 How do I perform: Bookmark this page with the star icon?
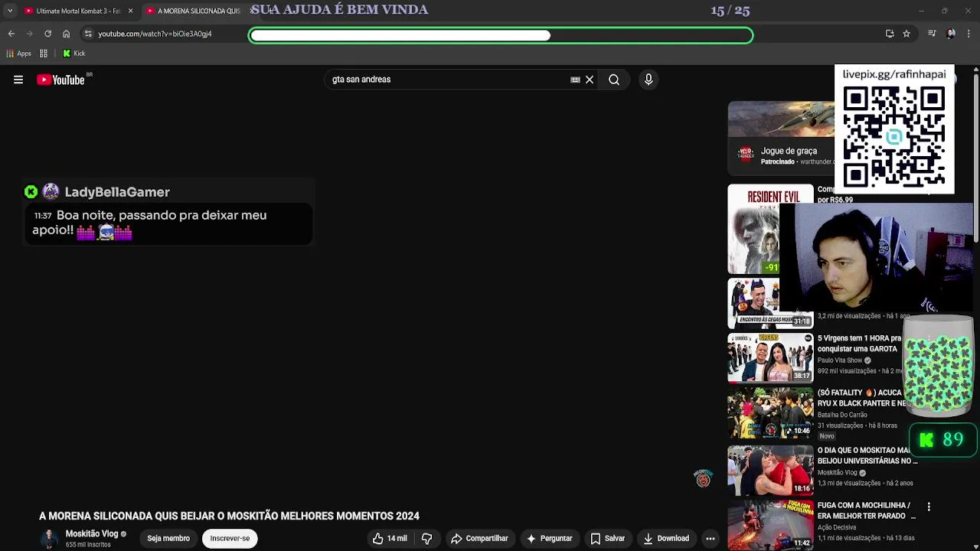click(906, 34)
